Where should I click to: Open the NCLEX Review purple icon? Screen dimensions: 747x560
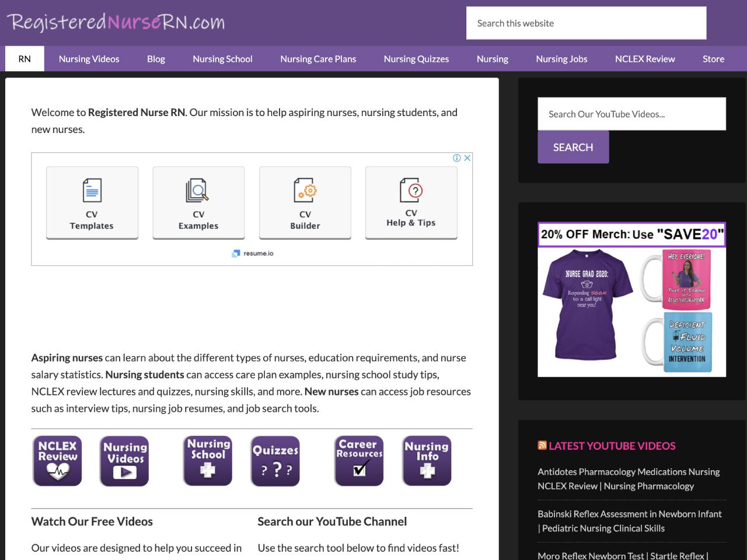(57, 461)
